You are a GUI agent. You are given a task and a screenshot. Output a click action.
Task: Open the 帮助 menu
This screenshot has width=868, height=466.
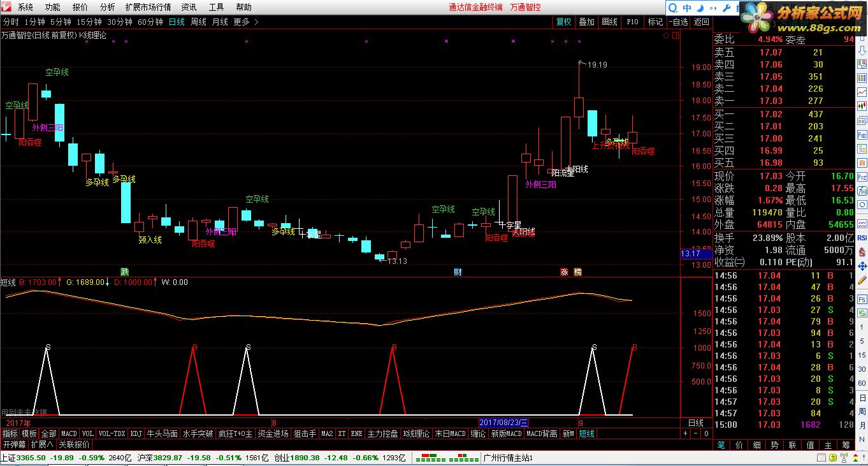[x=243, y=7]
